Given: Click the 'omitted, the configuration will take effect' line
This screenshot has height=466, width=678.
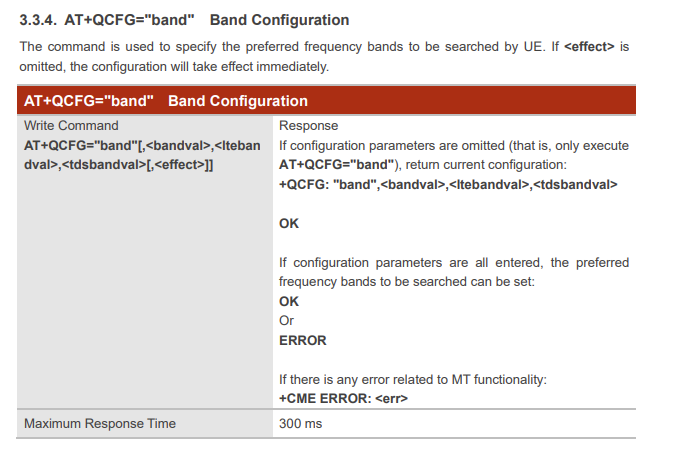Looking at the screenshot, I should 174,67.
